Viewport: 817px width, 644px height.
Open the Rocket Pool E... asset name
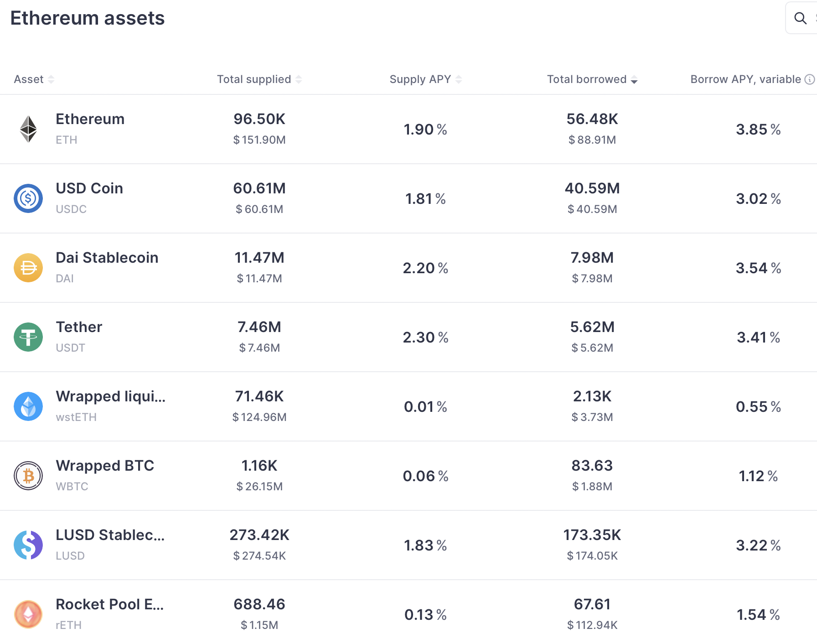(x=109, y=604)
